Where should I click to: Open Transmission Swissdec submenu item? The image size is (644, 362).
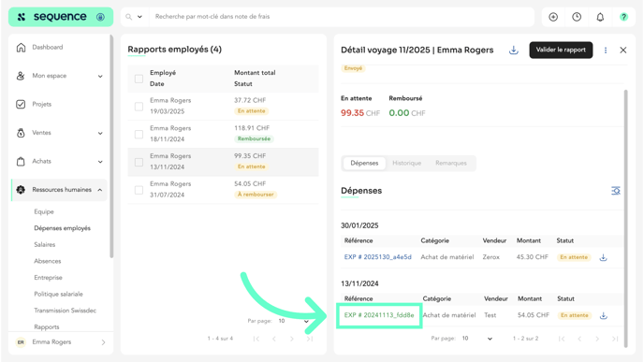point(65,311)
